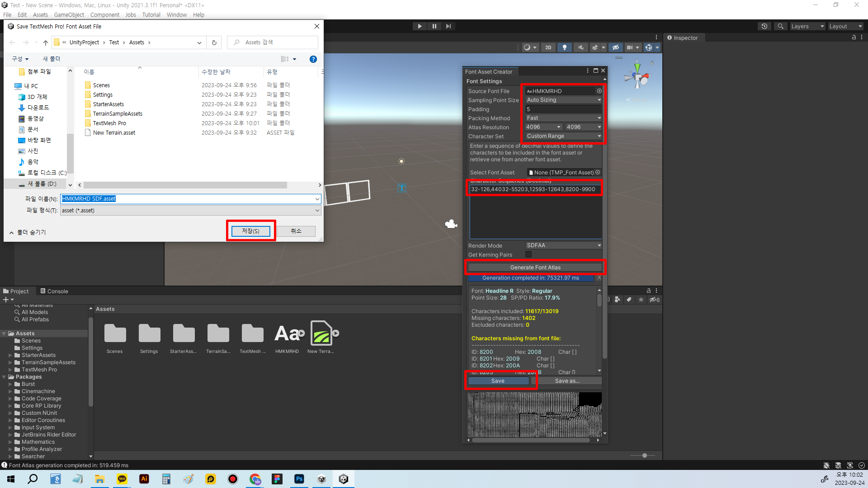The image size is (868, 488).
Task: Click Save in Font Asset Creator
Action: point(498,381)
